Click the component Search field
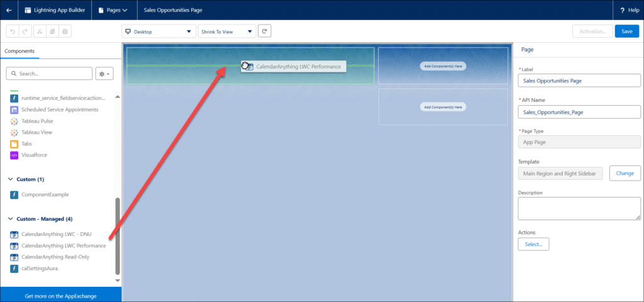 pos(49,74)
